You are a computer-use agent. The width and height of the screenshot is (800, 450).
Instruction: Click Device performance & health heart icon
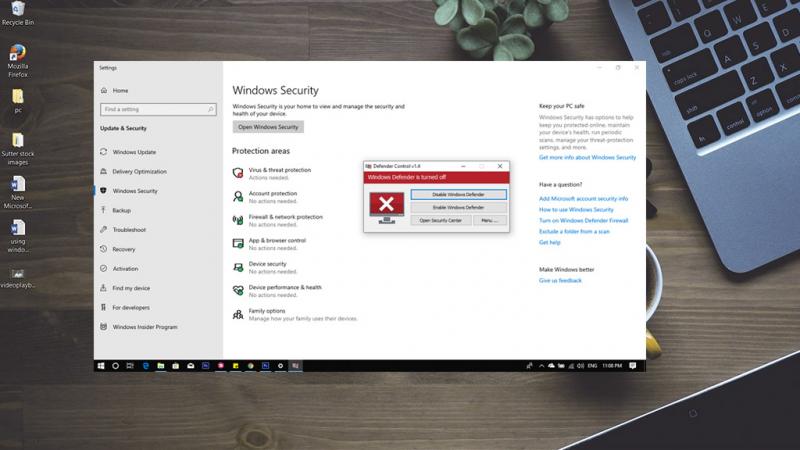238,290
